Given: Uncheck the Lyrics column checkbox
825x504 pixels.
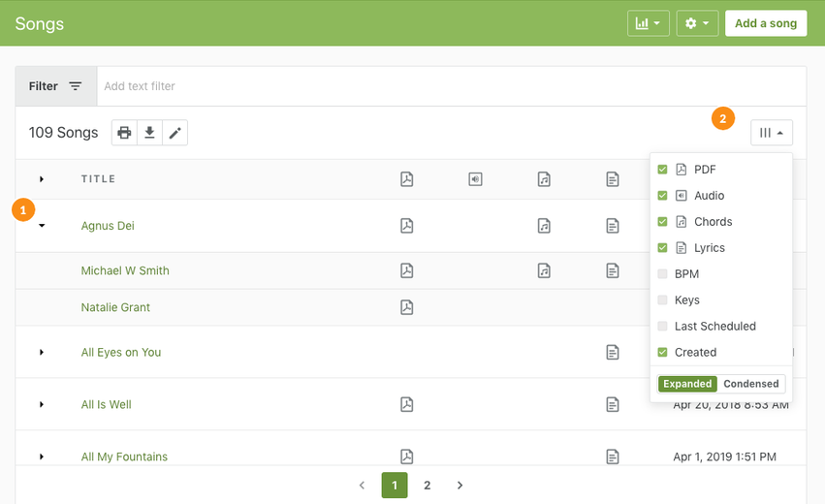Looking at the screenshot, I should pyautogui.click(x=662, y=248).
